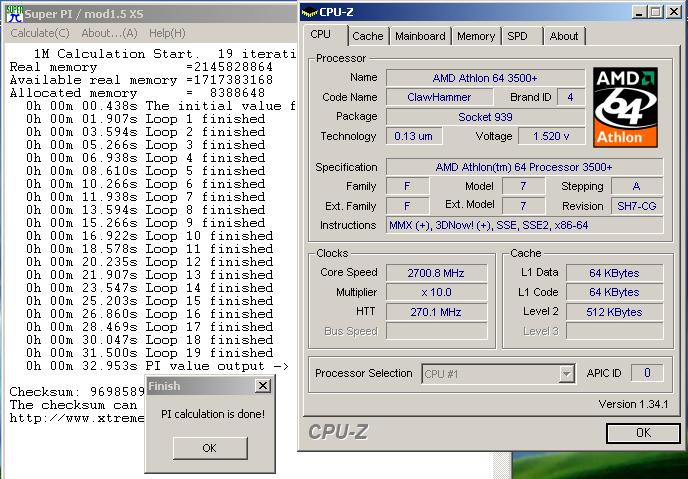
Task: Click the Super PI title bar icon
Action: pyautogui.click(x=14, y=14)
